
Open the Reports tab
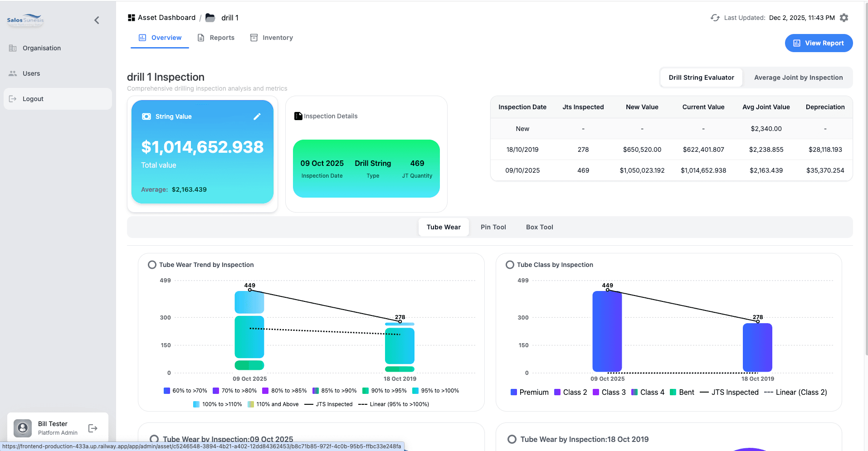pos(216,38)
